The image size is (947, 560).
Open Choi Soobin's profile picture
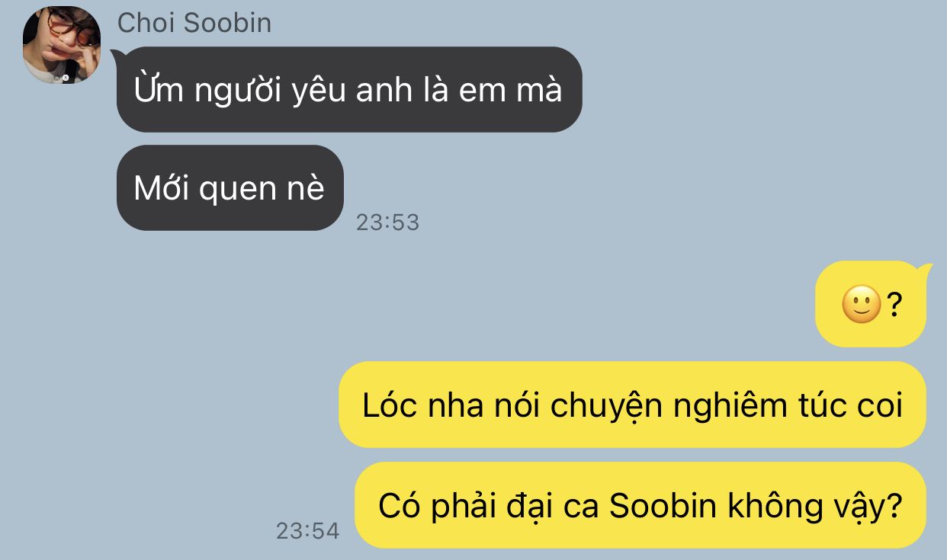coord(62,44)
